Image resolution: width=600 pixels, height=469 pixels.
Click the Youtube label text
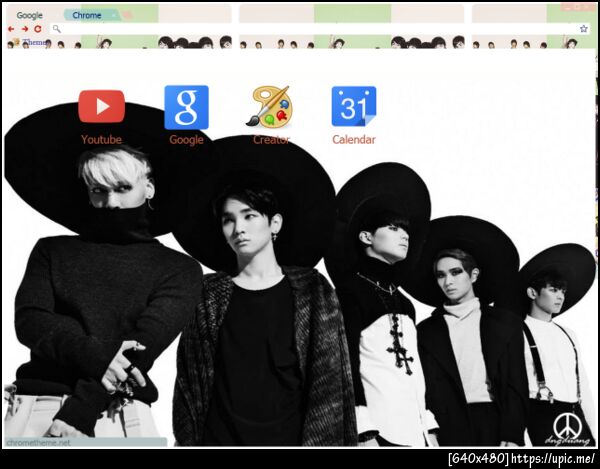click(101, 140)
